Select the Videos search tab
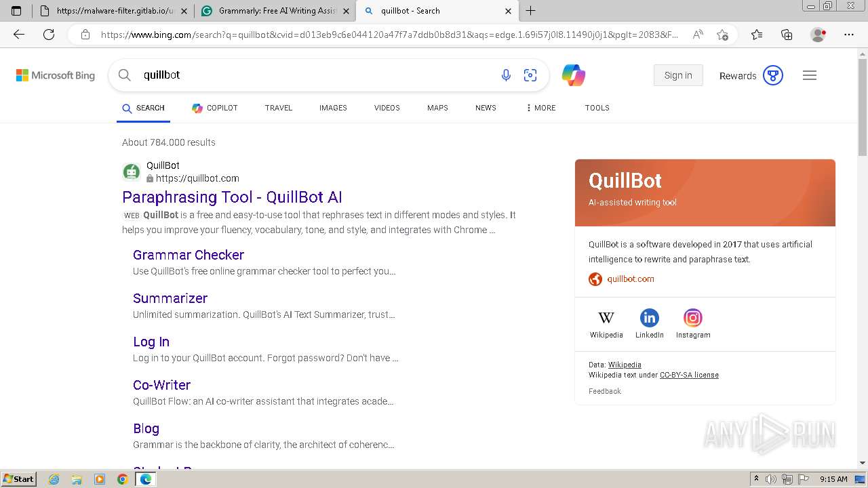868x488 pixels. 387,108
